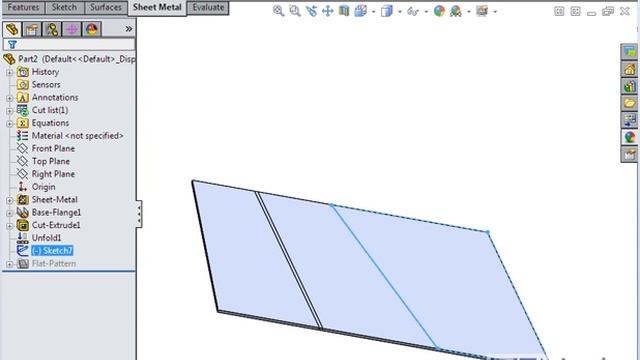The image size is (640, 360).
Task: Click the View Orientation icon
Action: pos(360,11)
